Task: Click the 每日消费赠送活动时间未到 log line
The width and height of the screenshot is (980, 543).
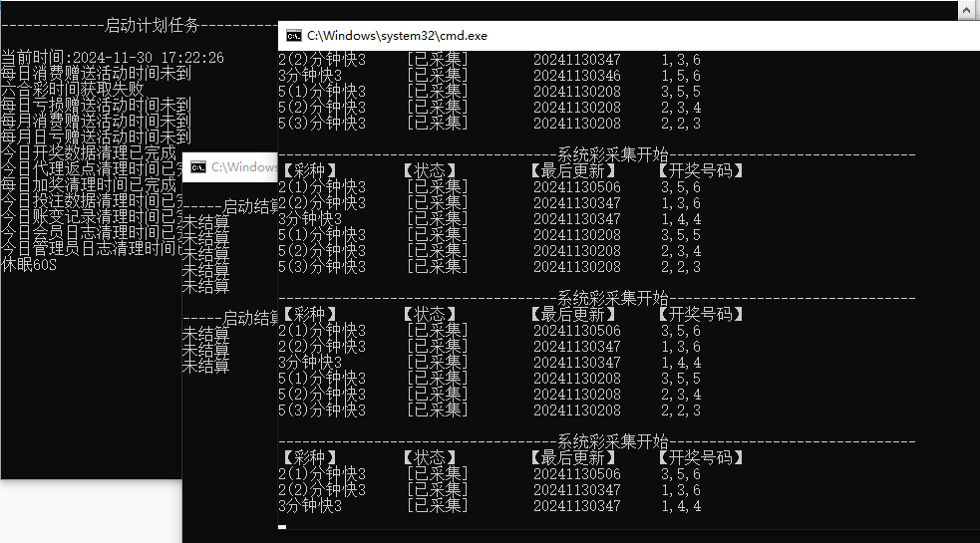Action: [96, 74]
